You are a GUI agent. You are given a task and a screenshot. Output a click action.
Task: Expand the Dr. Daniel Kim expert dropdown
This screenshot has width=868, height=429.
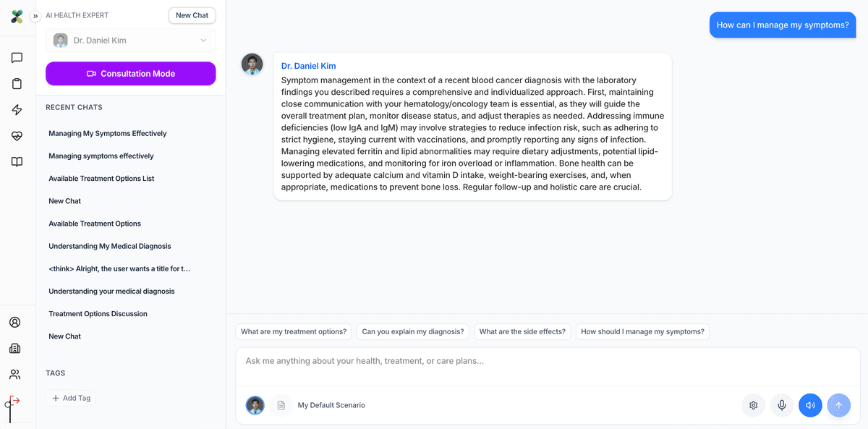[130, 41]
